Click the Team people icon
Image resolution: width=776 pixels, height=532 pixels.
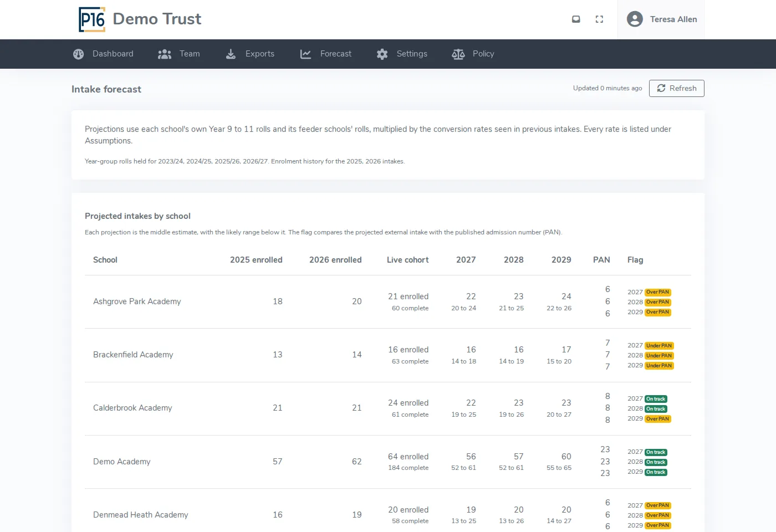[165, 54]
